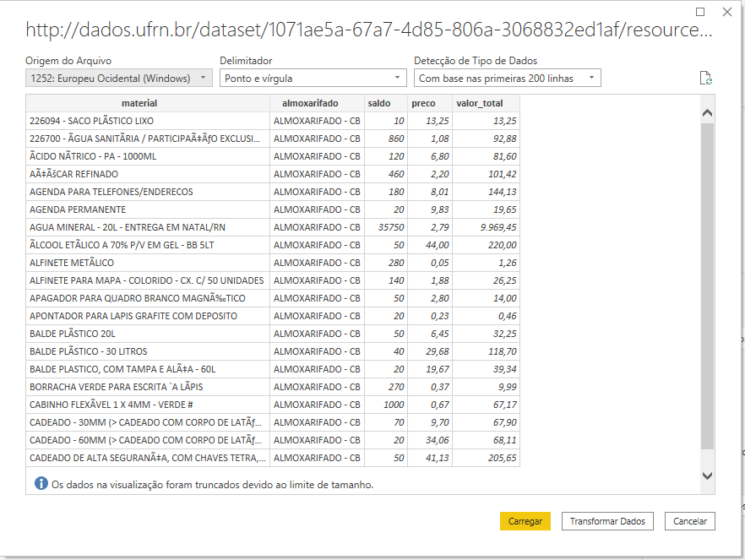Click cell APAGADOR PARA QUADRO BRANCO
The image size is (745, 560).
[x=148, y=298]
